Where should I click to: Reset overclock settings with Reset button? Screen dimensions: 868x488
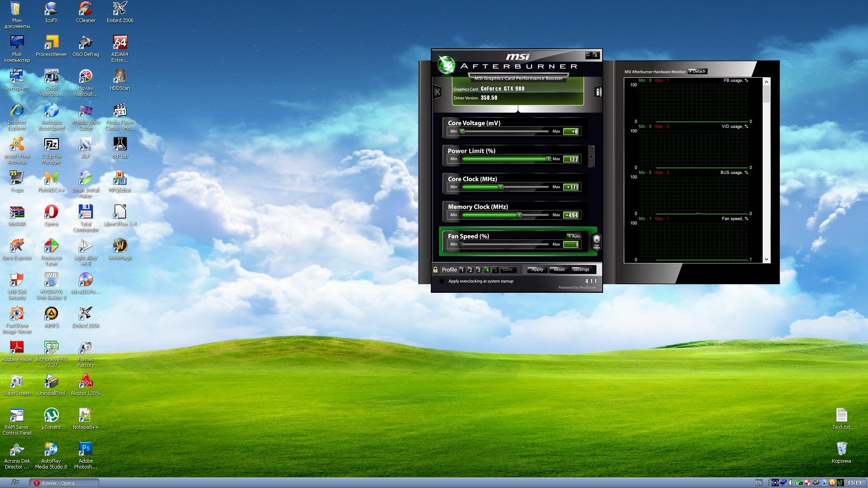(x=559, y=270)
